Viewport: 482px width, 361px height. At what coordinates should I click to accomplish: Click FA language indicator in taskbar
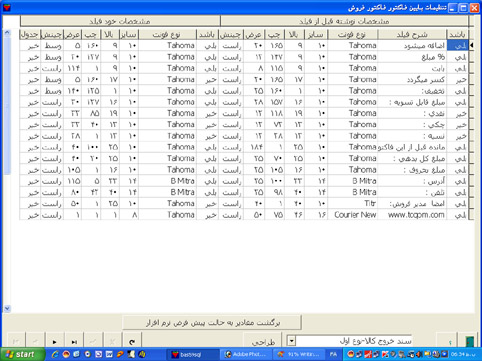tap(333, 354)
